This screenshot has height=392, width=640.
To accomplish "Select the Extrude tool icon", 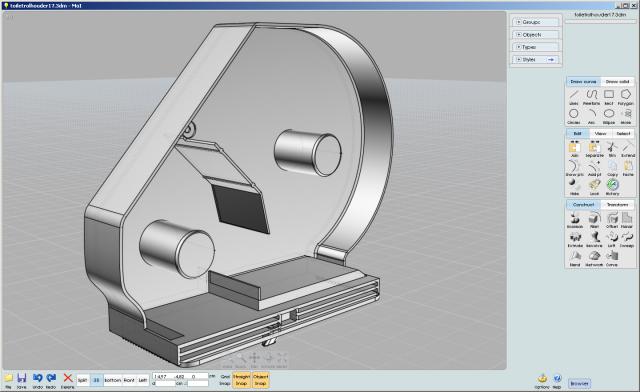I will pyautogui.click(x=575, y=239).
